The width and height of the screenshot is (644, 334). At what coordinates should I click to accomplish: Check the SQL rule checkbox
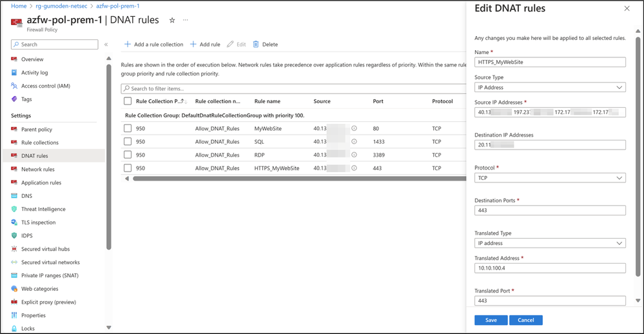(128, 141)
